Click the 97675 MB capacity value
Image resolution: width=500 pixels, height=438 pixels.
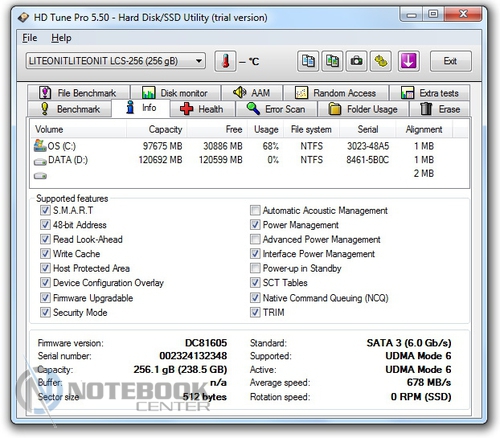(x=162, y=146)
